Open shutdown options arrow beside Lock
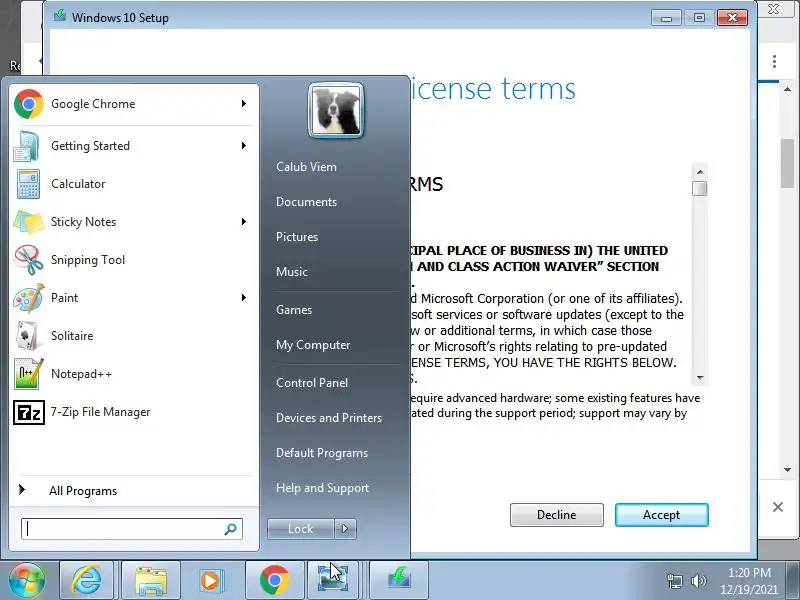800x600 pixels. [345, 529]
